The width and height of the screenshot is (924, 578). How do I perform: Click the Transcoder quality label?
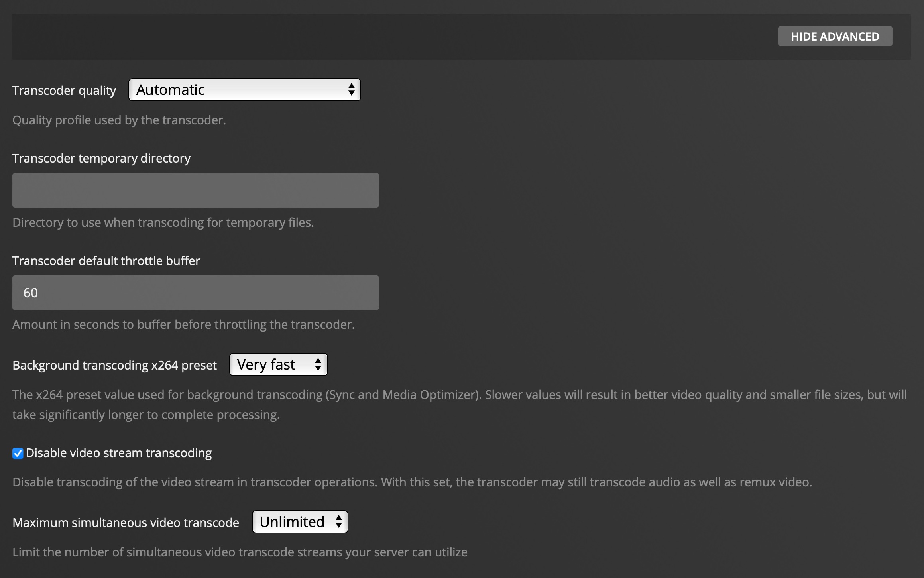(x=64, y=90)
